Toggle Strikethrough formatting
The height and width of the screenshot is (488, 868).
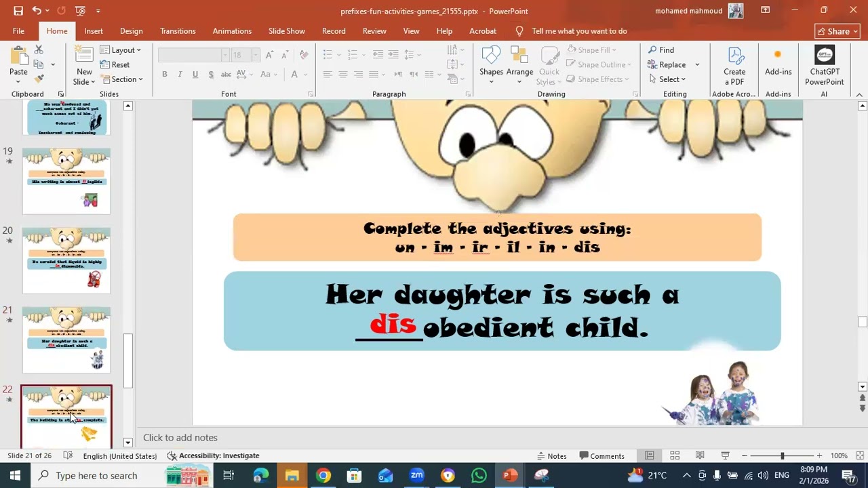pyautogui.click(x=226, y=74)
